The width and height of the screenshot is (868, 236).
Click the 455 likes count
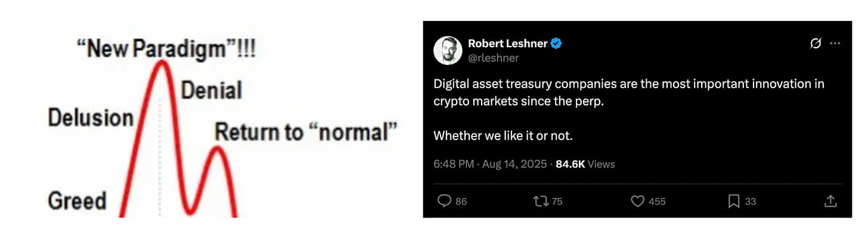tap(657, 201)
